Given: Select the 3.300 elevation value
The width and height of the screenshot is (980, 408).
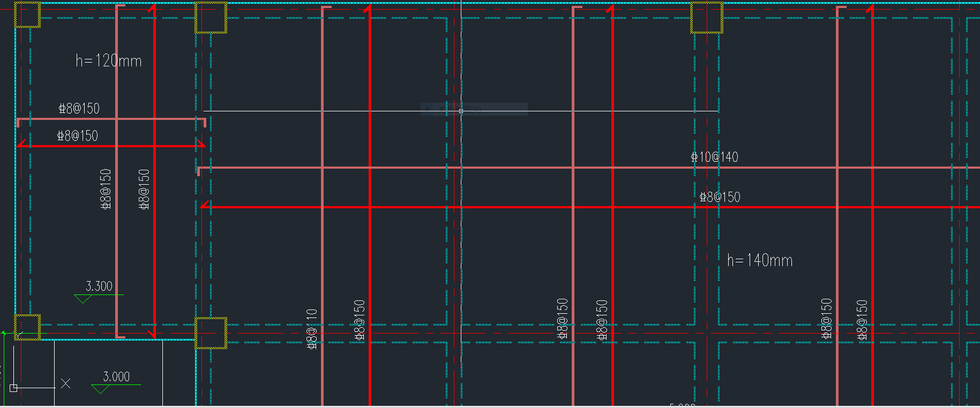Looking at the screenshot, I should click(x=99, y=286).
